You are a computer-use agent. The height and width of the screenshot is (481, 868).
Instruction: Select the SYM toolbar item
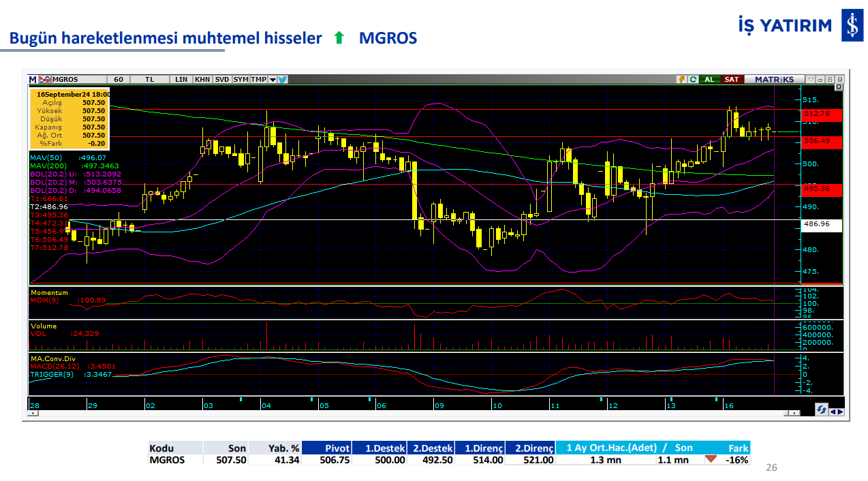(x=241, y=80)
